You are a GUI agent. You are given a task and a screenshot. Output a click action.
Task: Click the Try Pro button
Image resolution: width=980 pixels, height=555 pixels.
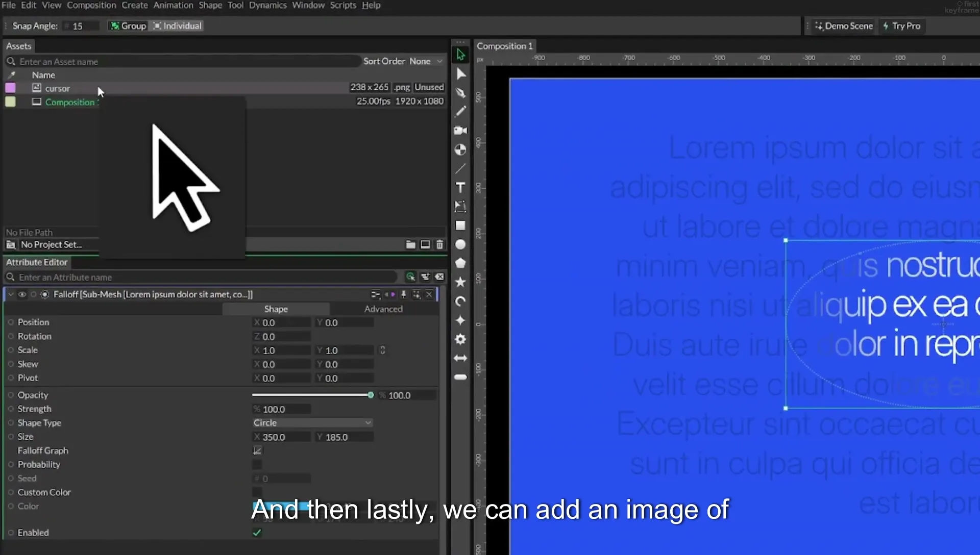click(x=901, y=26)
